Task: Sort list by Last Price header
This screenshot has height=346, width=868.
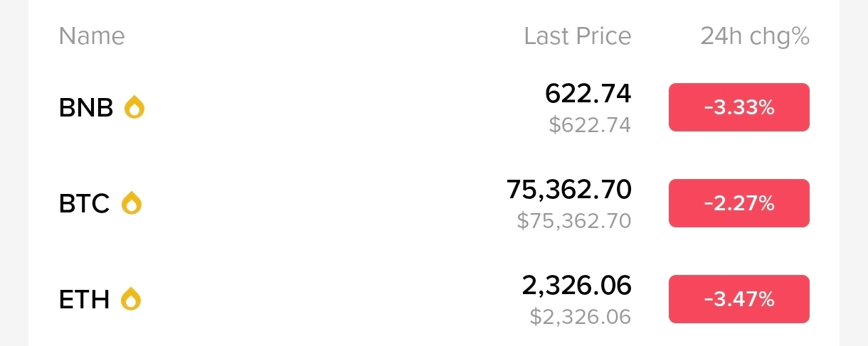Action: 578,36
